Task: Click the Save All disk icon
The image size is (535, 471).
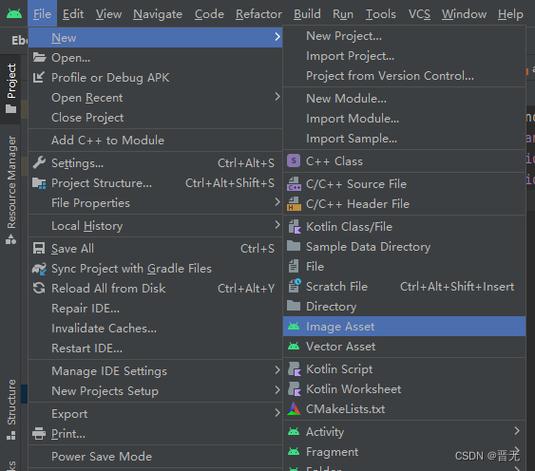Action: tap(39, 248)
